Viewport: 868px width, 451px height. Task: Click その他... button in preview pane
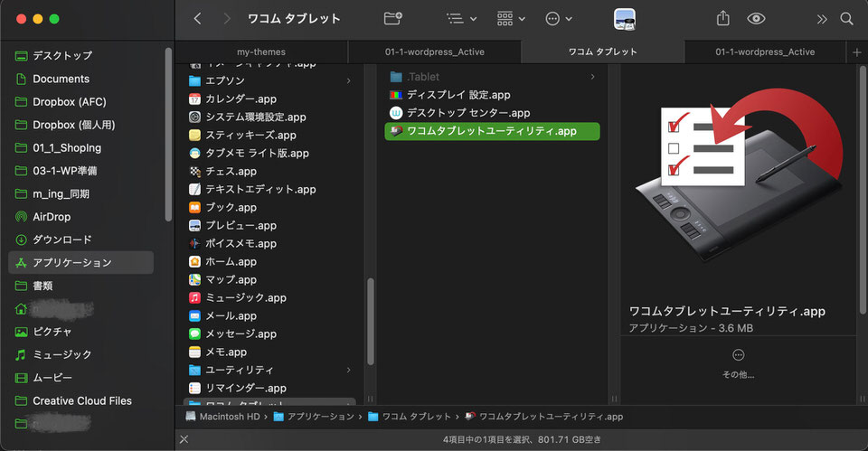pyautogui.click(x=738, y=362)
